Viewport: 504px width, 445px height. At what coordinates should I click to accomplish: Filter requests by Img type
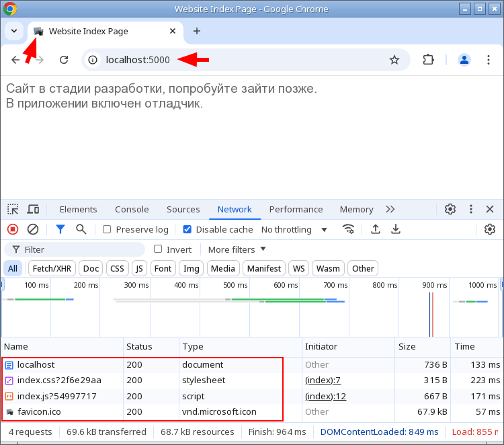click(x=192, y=268)
